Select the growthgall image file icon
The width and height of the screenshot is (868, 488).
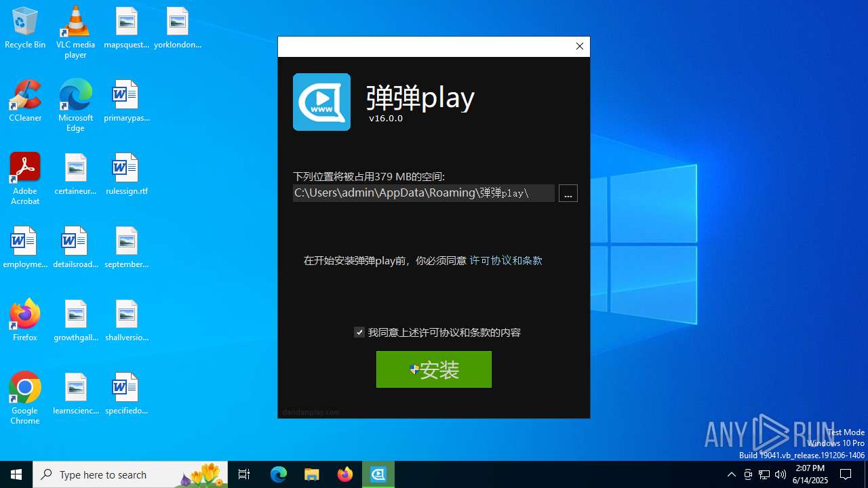(75, 321)
